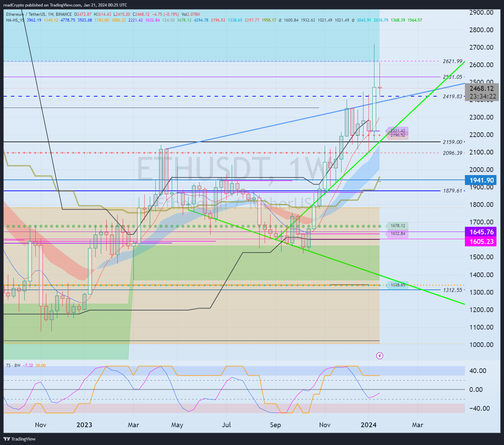Click the small 2196.52 value tag
This screenshot has height=445, width=504.
pyautogui.click(x=398, y=135)
